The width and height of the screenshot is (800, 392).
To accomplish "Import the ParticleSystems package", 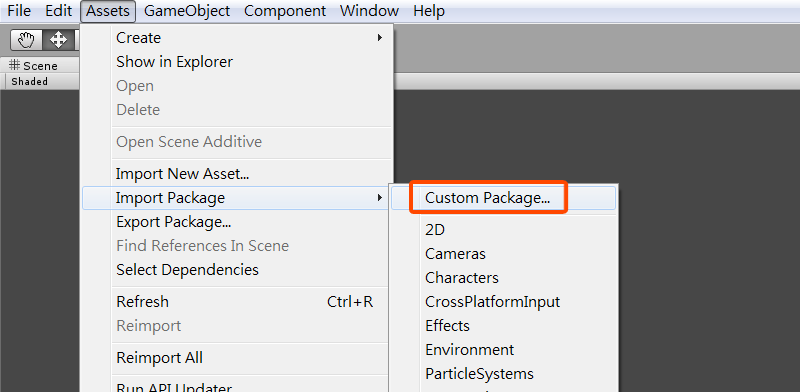I will (x=504, y=374).
